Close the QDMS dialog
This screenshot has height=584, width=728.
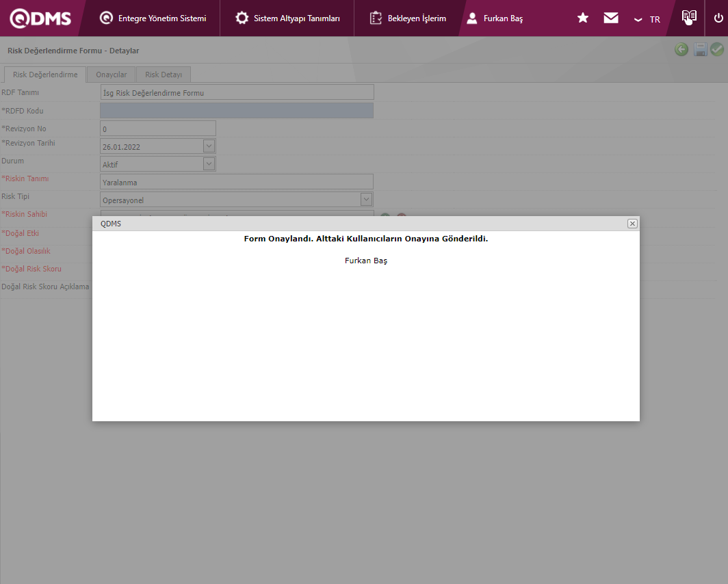click(632, 224)
